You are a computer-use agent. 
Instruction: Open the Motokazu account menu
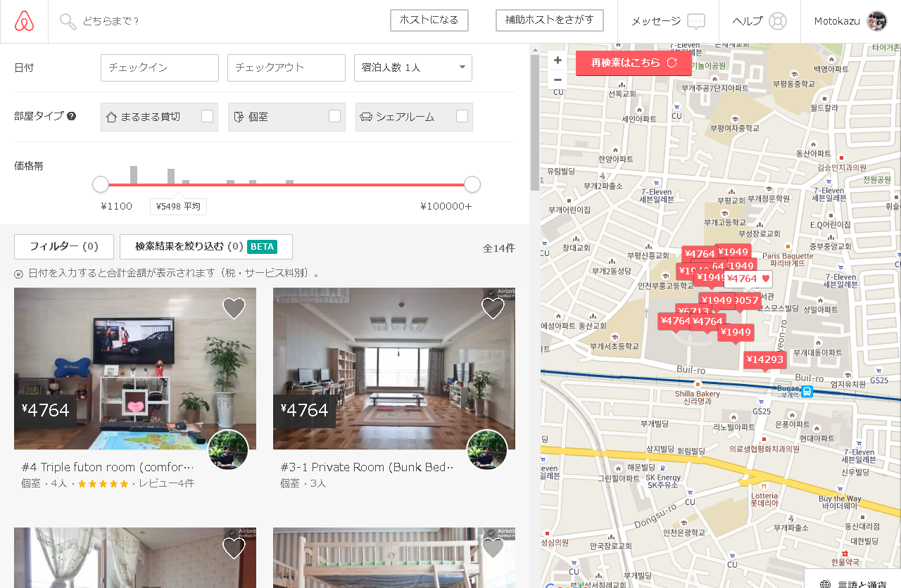click(x=850, y=21)
